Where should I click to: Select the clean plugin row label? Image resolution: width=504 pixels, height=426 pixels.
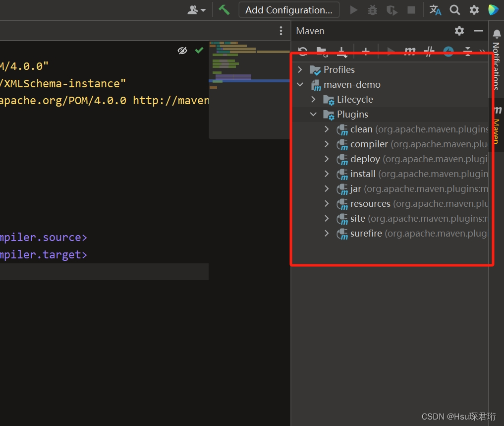coord(361,129)
